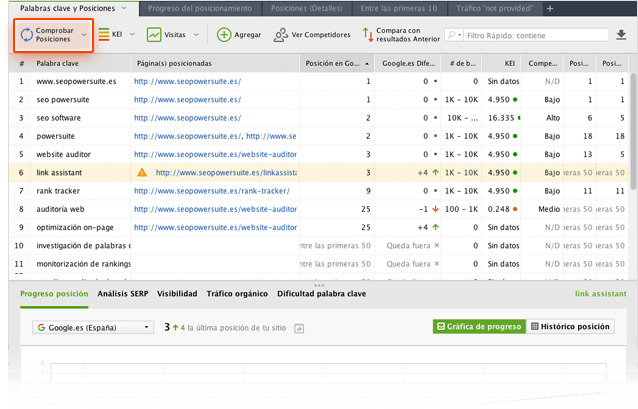Click the Visitas chart icon

pos(154,34)
